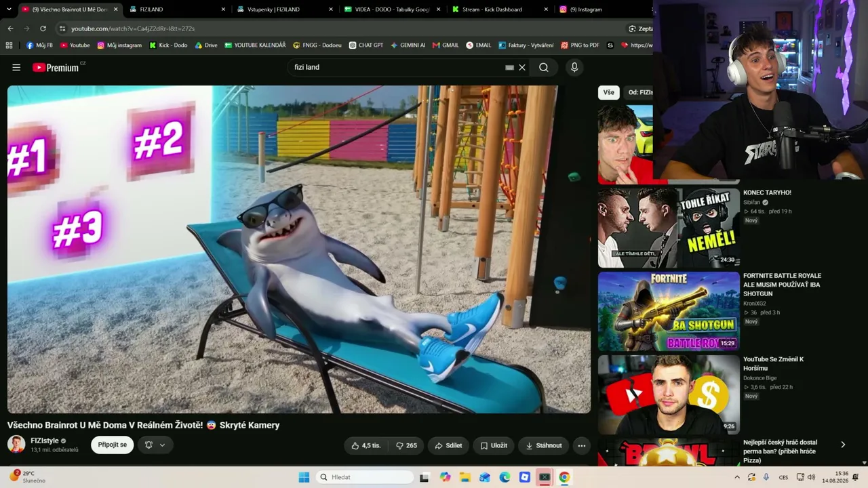This screenshot has width=868, height=488.
Task: Go back in browser history
Action: (x=10, y=28)
